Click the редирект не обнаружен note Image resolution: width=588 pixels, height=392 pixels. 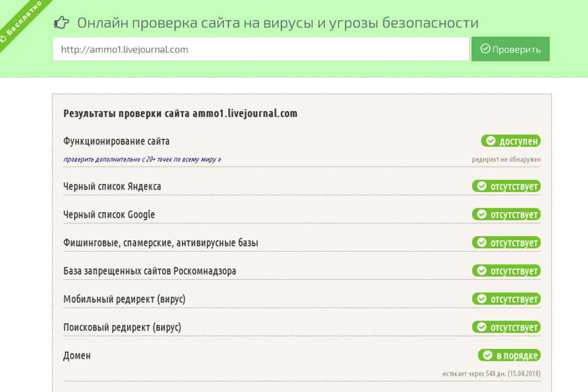pos(506,159)
